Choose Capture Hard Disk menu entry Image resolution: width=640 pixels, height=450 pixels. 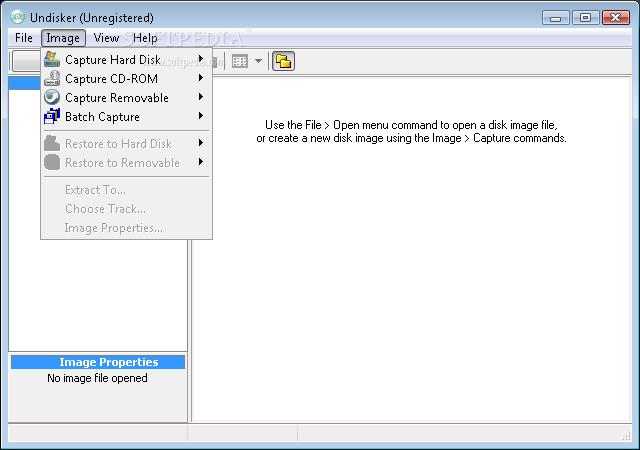click(127, 60)
